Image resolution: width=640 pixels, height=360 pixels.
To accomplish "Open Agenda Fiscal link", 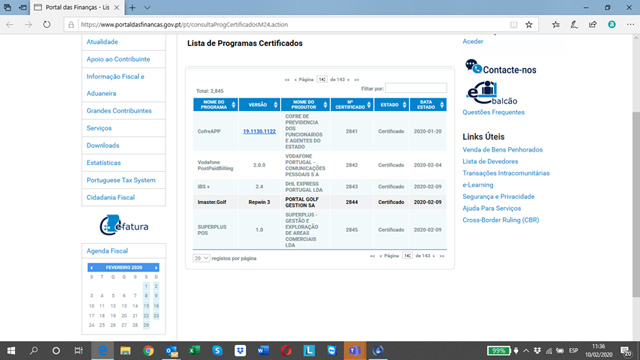I will [x=107, y=251].
